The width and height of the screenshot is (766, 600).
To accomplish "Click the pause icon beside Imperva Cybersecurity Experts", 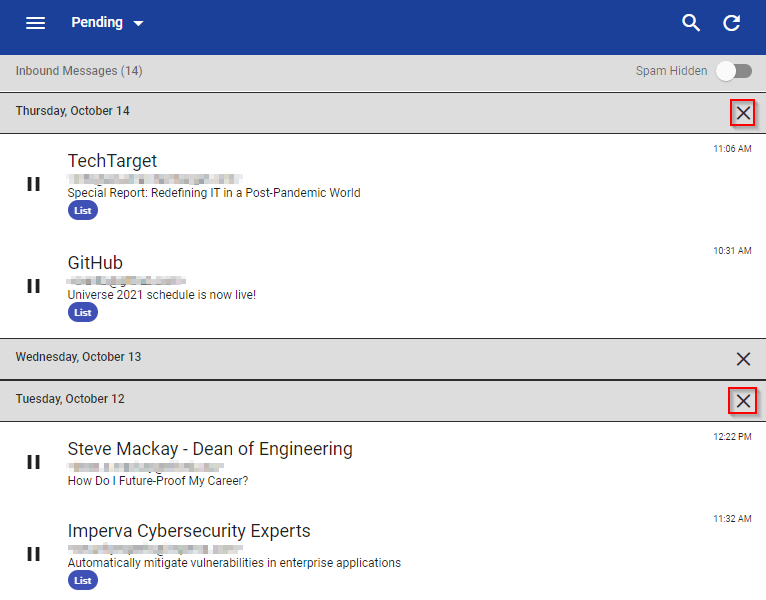I will pyautogui.click(x=33, y=554).
